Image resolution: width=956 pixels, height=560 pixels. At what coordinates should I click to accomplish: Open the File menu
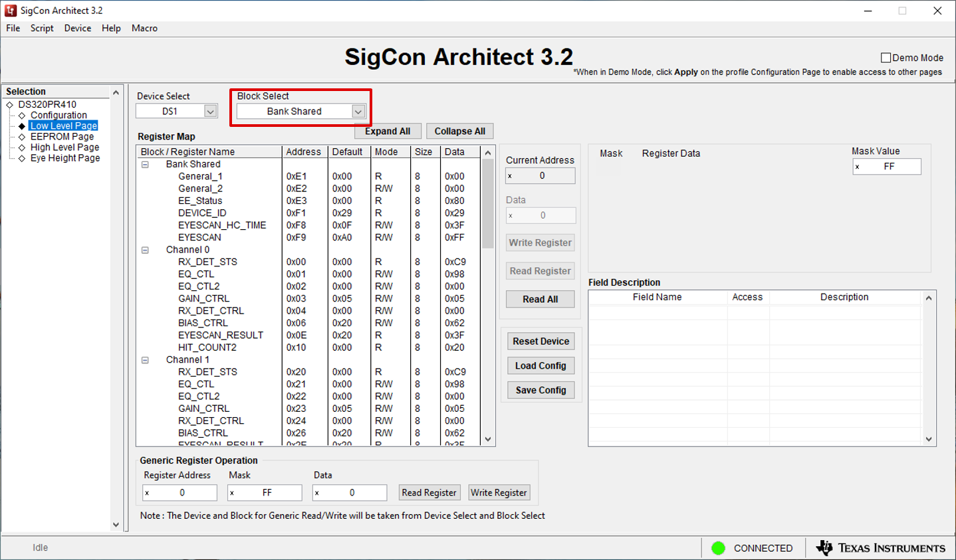coord(13,28)
